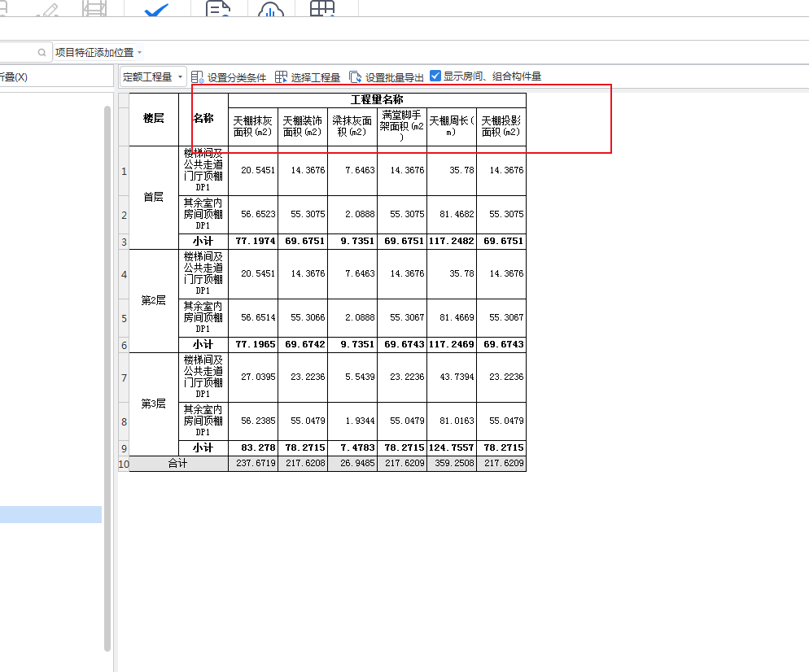
Task: Select 梁抹灰面积(m2) column header
Action: [x=352, y=126]
